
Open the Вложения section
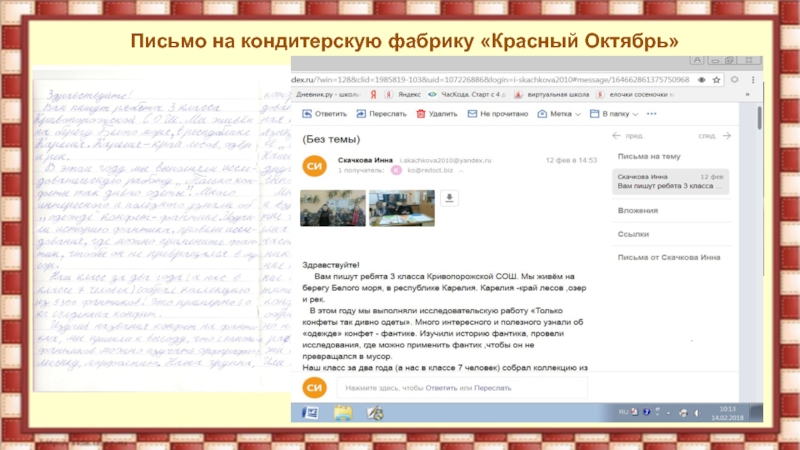tap(638, 210)
